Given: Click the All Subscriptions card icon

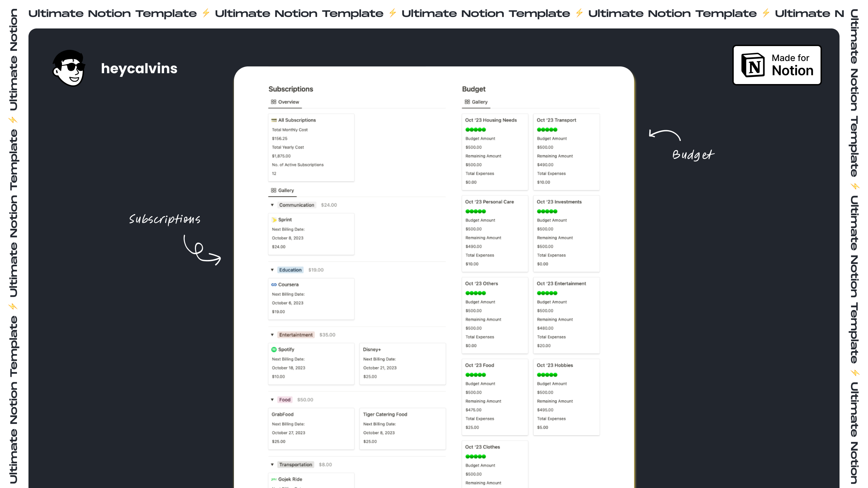Looking at the screenshot, I should click(274, 120).
